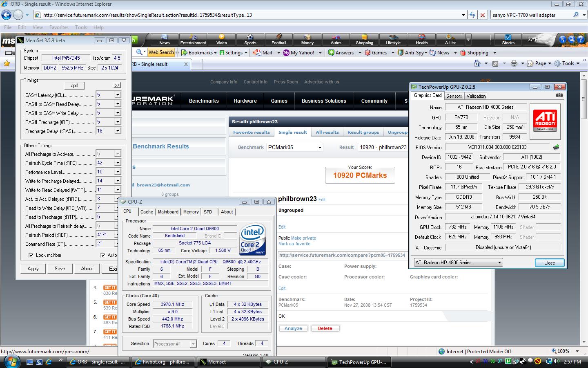Viewport: 588px width, 368px height.
Task: Switch to the Mainboard tab in CPU-Z
Action: [x=168, y=212]
